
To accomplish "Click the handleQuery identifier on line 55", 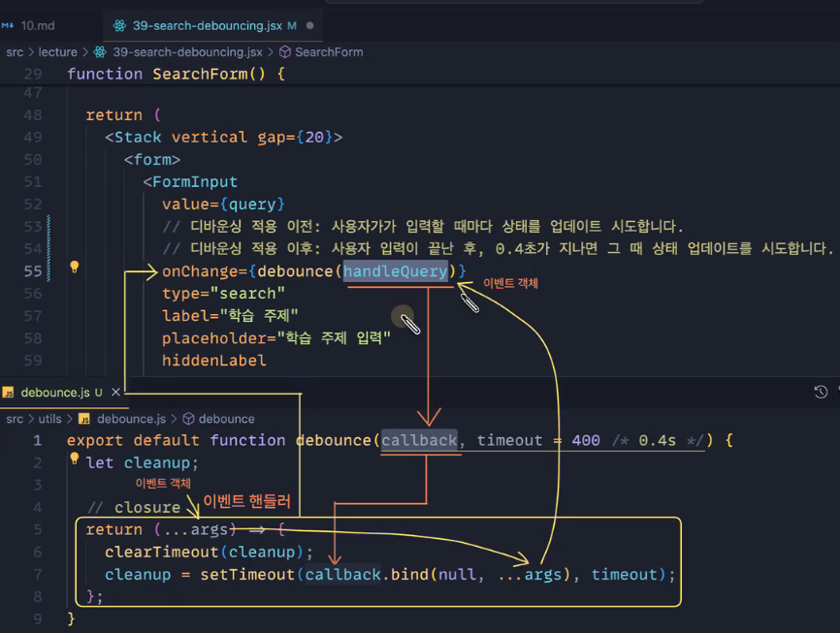I will pos(396,271).
